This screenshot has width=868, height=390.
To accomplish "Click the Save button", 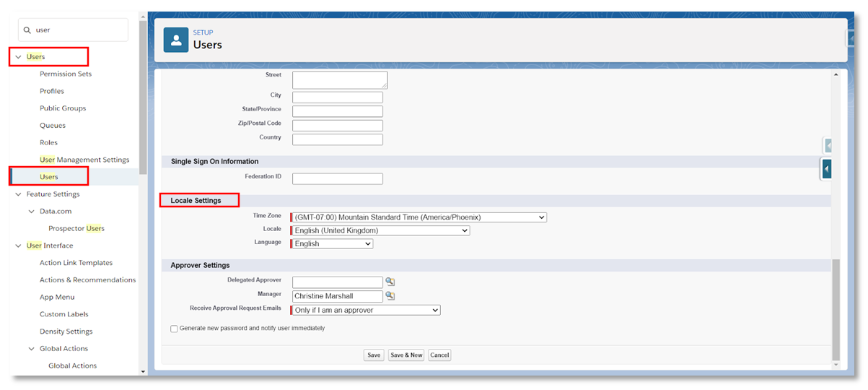I will 374,355.
